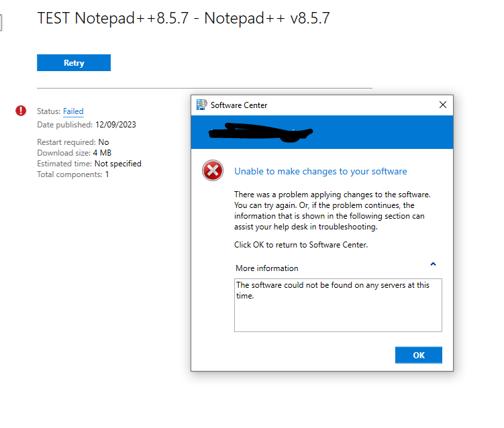Viewport: 504px width, 428px height.
Task: Click the Retry button
Action: point(74,62)
